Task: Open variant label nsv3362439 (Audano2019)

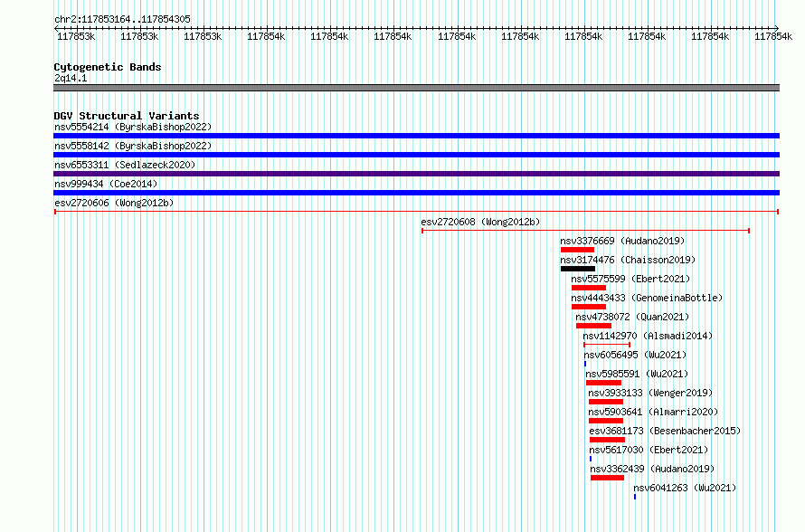Action: [652, 469]
